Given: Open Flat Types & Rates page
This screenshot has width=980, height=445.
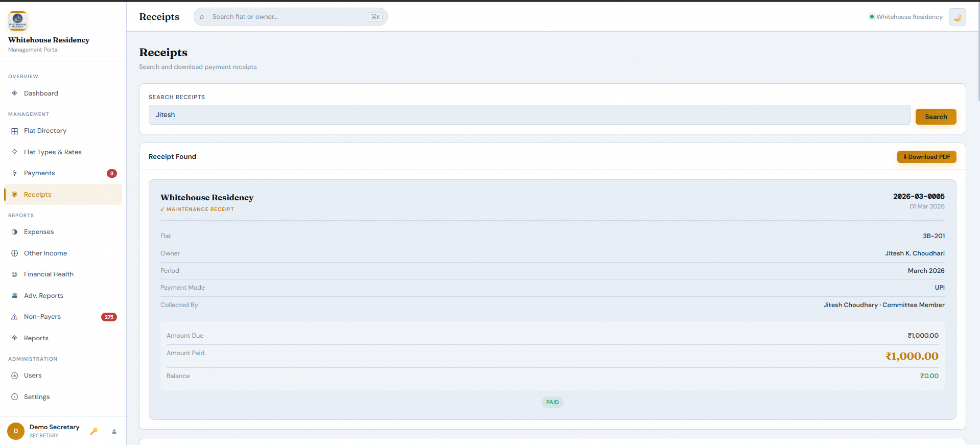Looking at the screenshot, I should tap(53, 152).
